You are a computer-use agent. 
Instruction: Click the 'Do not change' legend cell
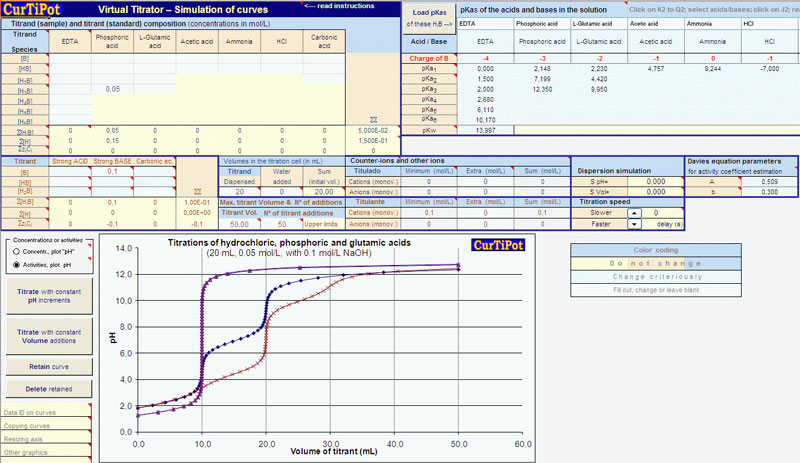tap(656, 263)
